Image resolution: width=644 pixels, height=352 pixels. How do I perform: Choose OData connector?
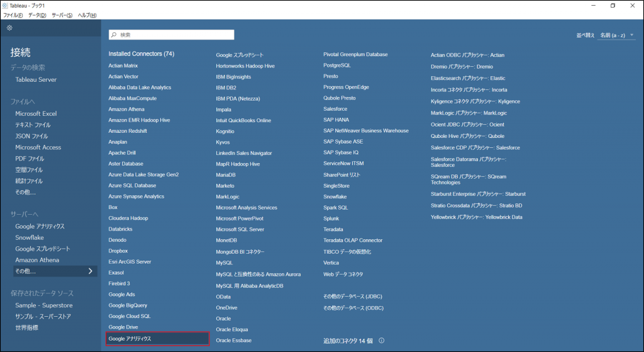tap(223, 297)
